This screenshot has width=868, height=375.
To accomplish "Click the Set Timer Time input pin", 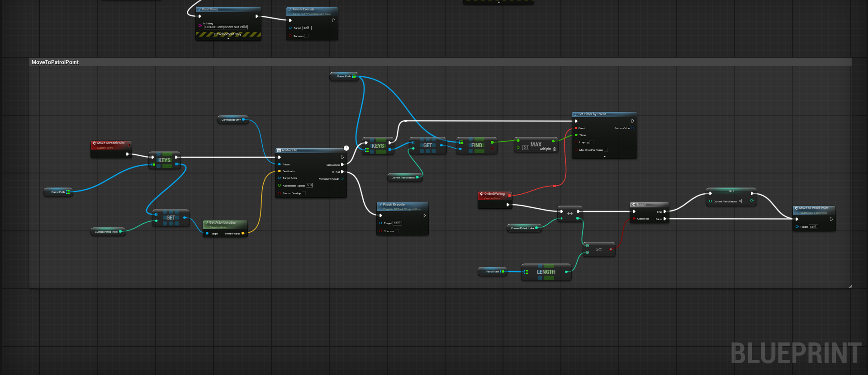I will (x=576, y=135).
